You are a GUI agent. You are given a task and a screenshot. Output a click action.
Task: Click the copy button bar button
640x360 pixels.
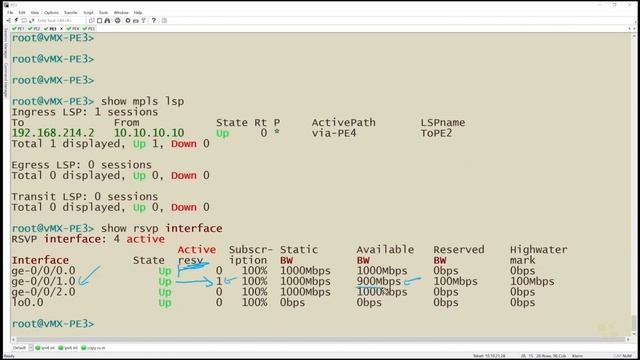93,348
